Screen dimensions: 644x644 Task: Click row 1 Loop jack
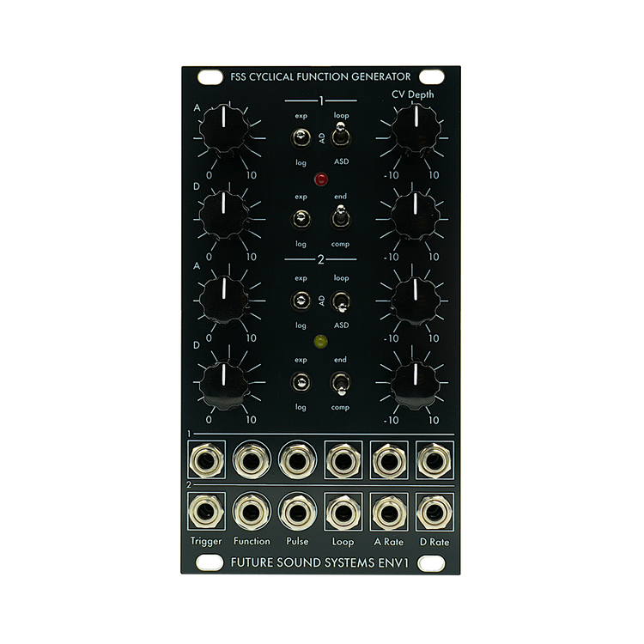pyautogui.click(x=343, y=460)
